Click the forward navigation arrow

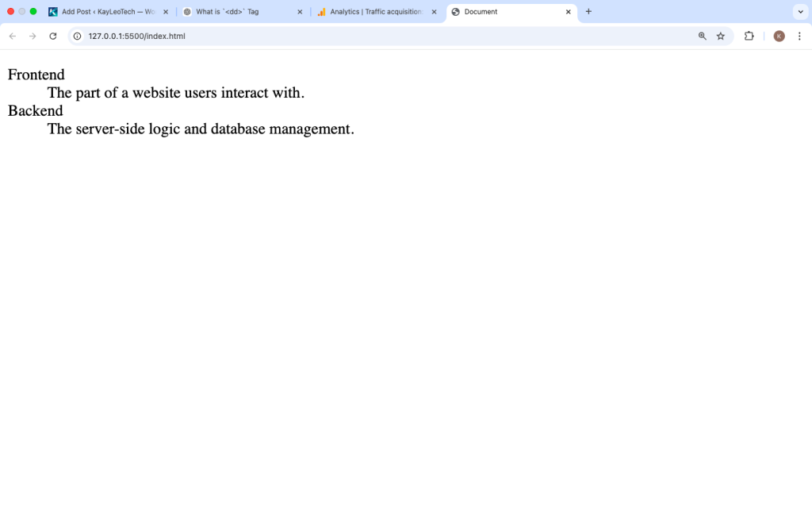click(33, 36)
